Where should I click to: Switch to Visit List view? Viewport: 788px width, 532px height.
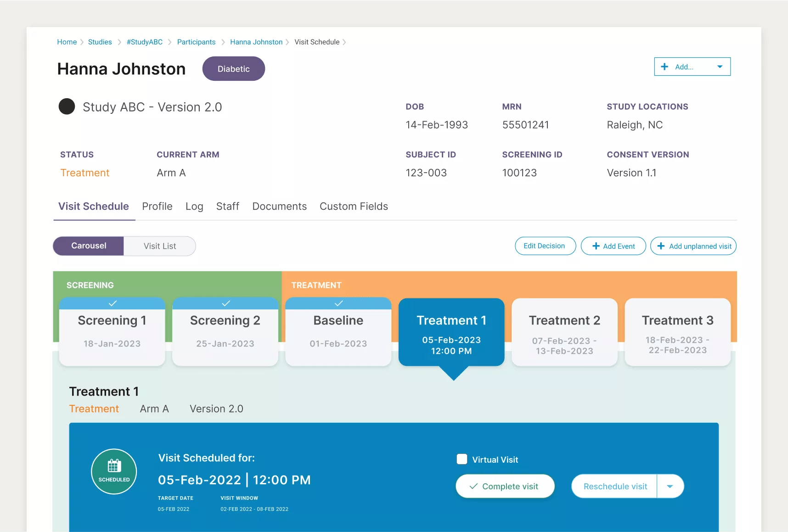pyautogui.click(x=159, y=246)
